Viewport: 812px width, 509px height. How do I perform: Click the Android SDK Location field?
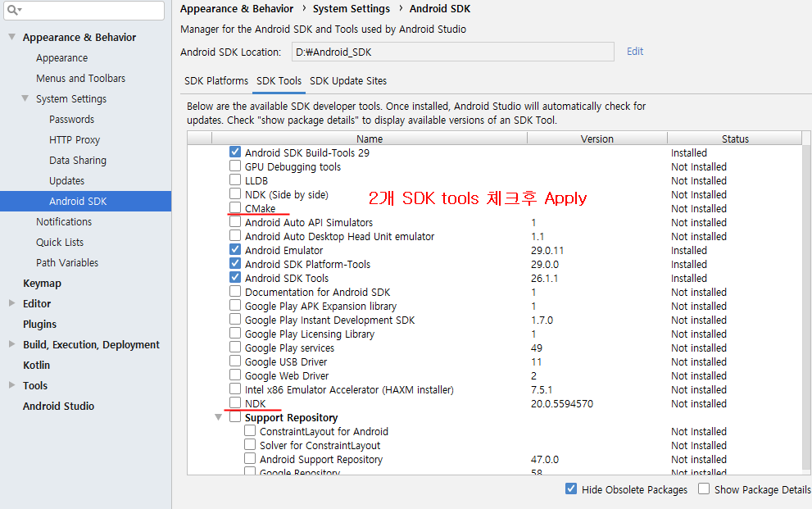tap(452, 52)
